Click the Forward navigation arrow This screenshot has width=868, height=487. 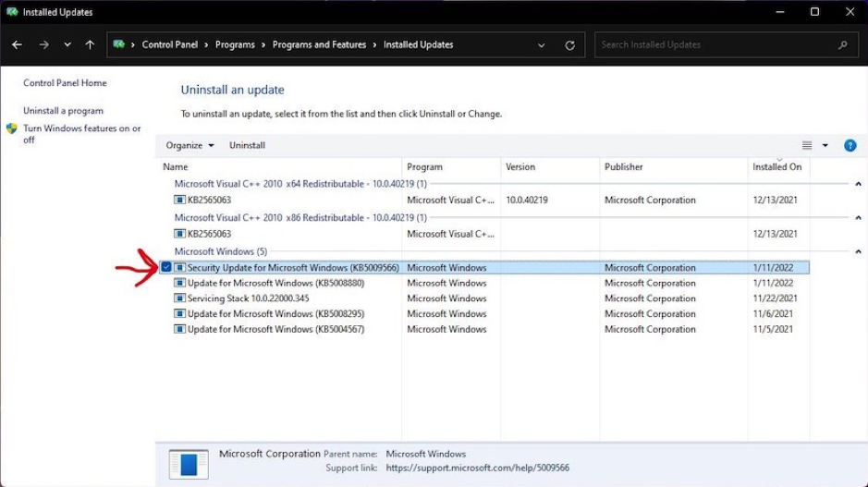pos(43,44)
